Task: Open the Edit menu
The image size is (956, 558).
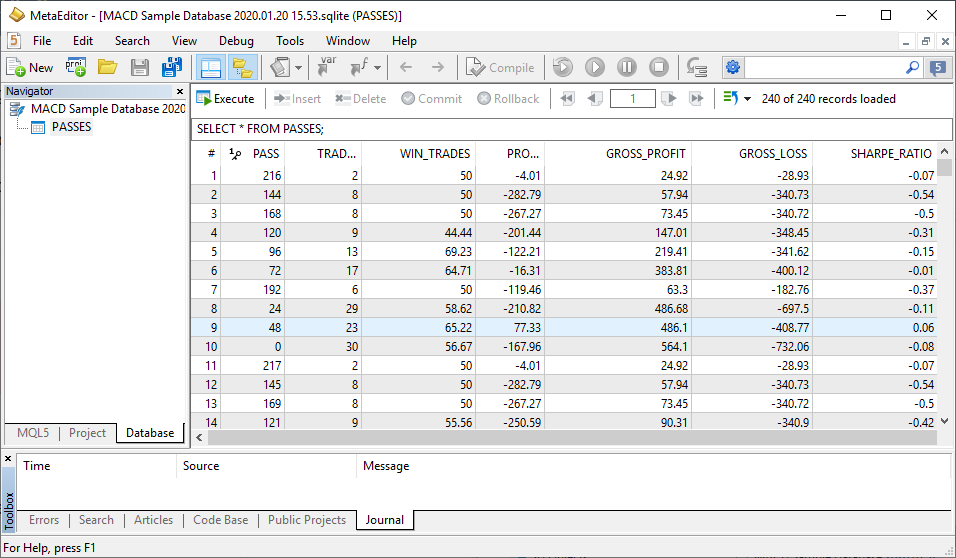Action: 83,41
